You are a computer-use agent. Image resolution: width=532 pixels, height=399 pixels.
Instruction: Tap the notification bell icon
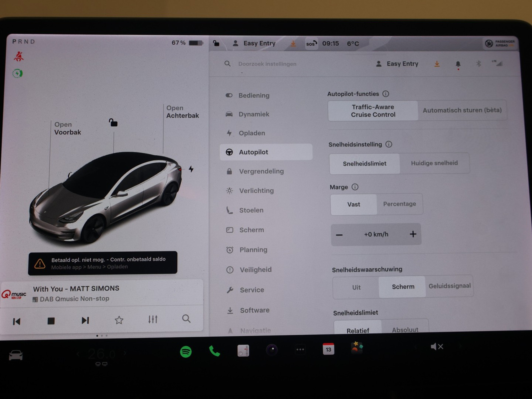tap(458, 64)
